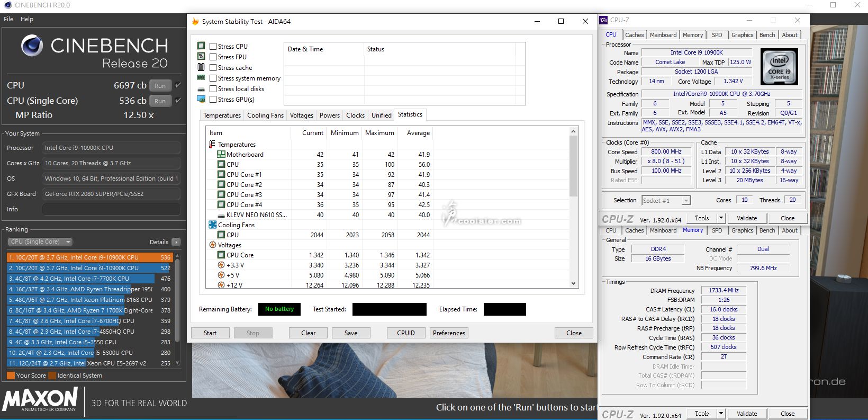The image size is (868, 420).
Task: Click the statistics list scroll-down arrow
Action: (x=573, y=283)
